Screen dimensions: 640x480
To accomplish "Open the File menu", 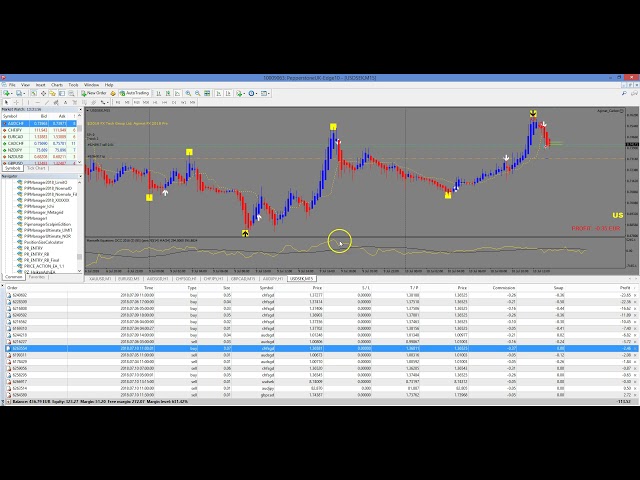I will click(13, 85).
